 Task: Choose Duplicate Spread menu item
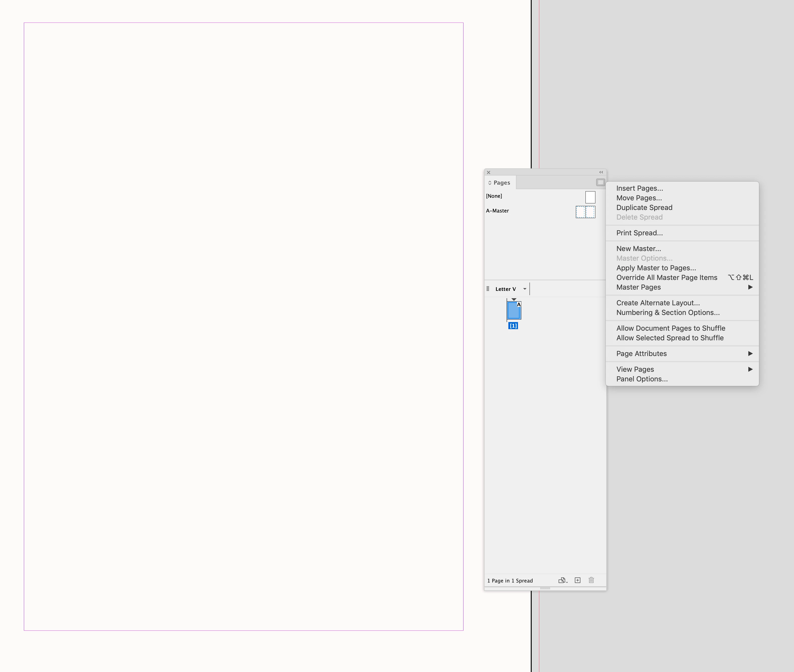click(644, 208)
